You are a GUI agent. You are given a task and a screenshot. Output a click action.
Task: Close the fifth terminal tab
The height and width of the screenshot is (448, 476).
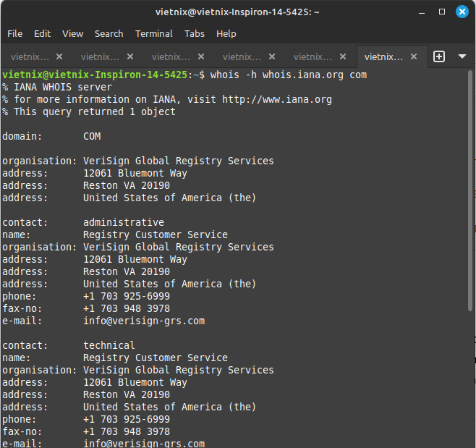point(343,56)
